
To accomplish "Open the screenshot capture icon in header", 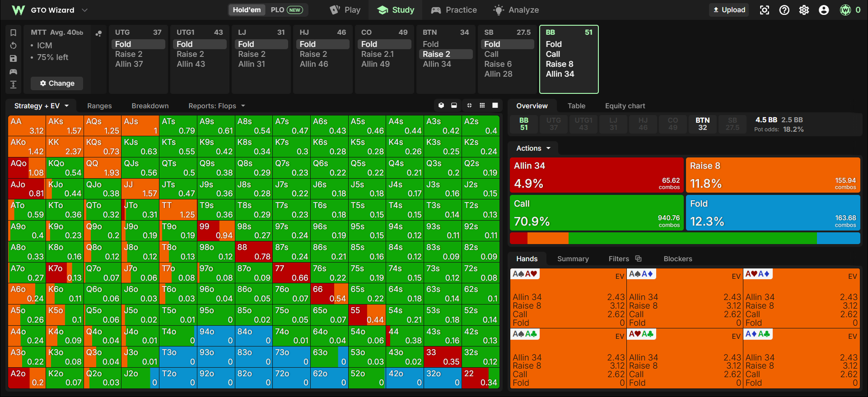I will 764,10.
